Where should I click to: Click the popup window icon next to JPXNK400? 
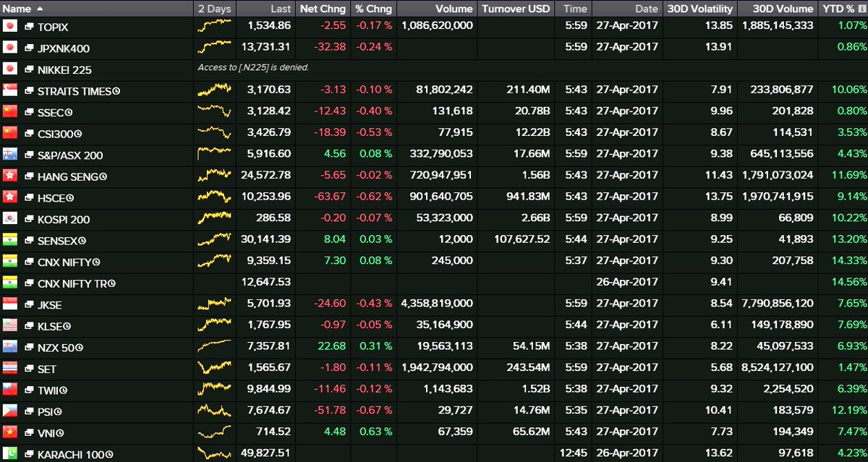(29, 48)
